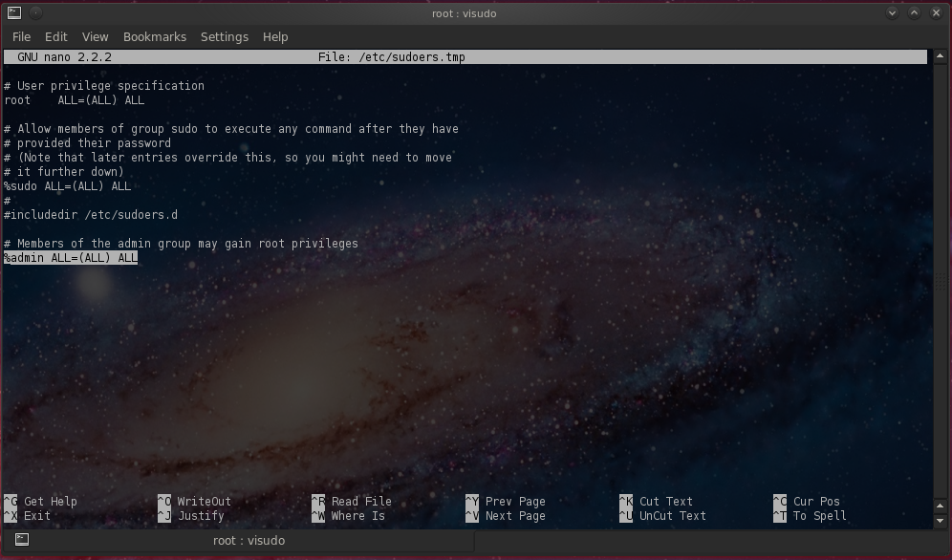Open the Help menu

point(275,36)
